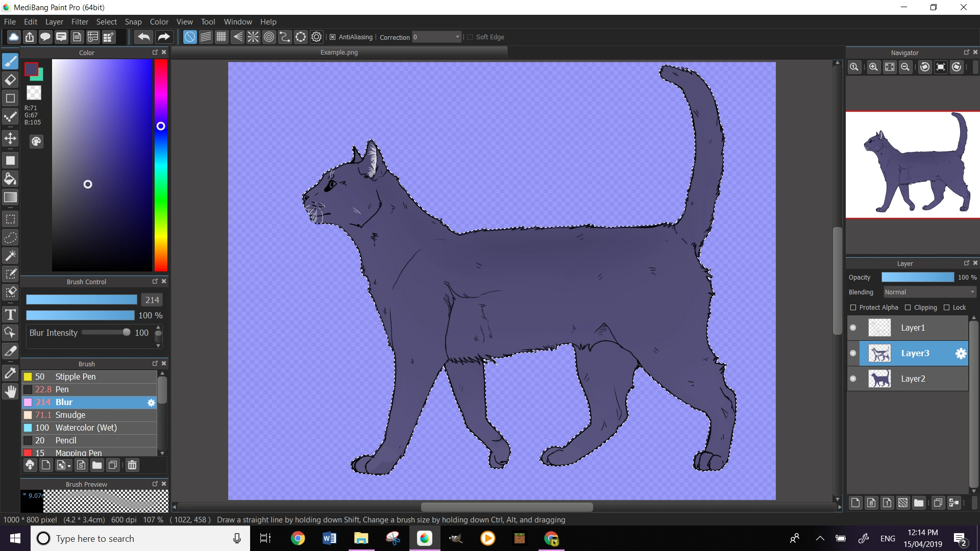
Task: Open the Blending mode dropdown
Action: click(x=929, y=292)
